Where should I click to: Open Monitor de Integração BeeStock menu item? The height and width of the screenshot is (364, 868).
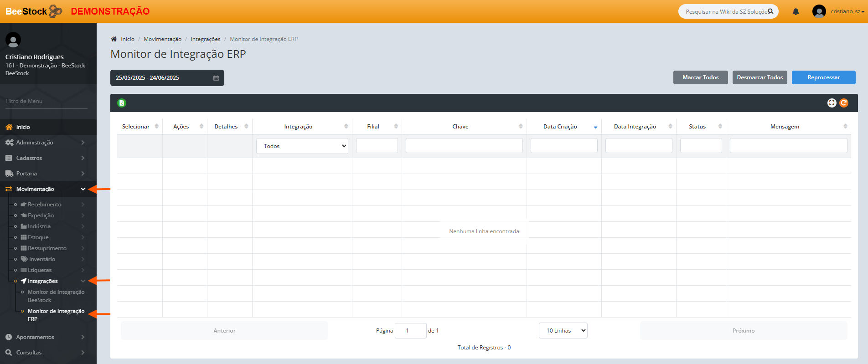(56, 296)
